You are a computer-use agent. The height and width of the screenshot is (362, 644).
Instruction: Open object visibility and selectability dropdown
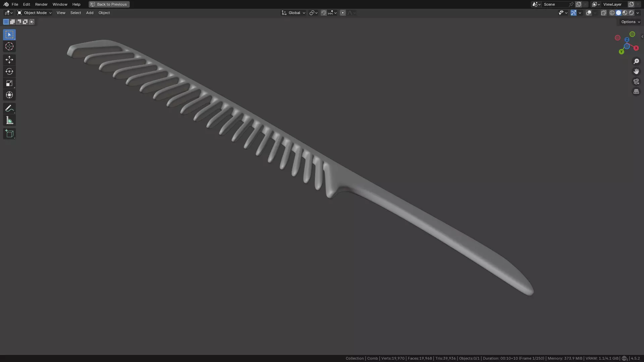(563, 13)
